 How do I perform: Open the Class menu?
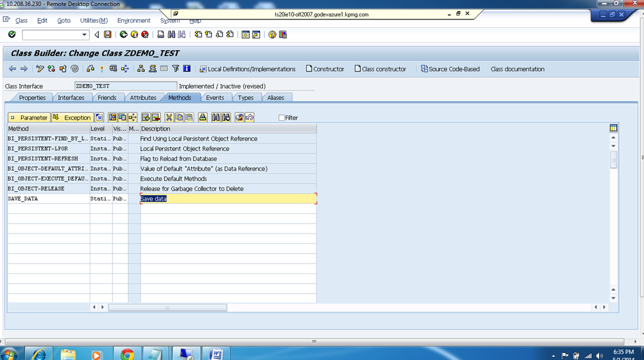point(22,20)
